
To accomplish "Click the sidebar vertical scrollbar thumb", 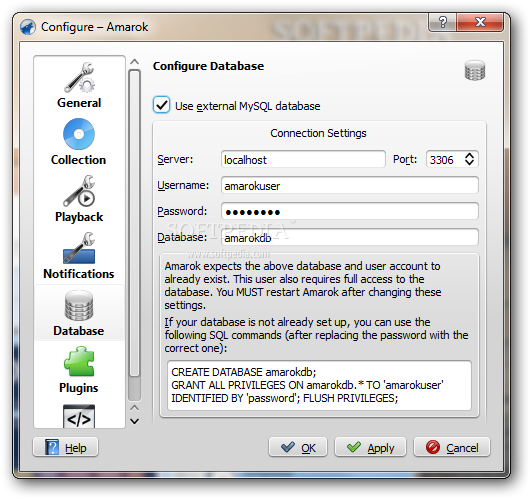I will (x=134, y=223).
